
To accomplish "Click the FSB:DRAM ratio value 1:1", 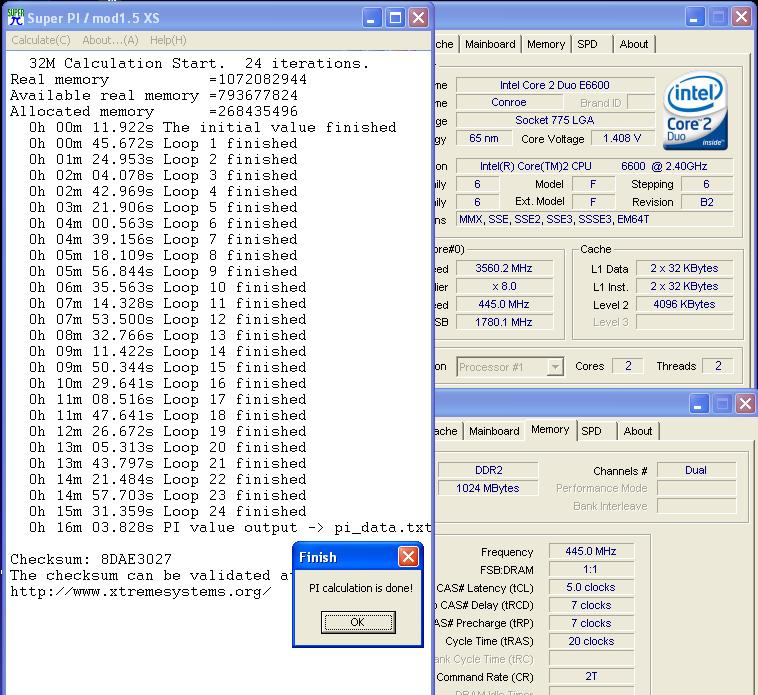I will (591, 569).
